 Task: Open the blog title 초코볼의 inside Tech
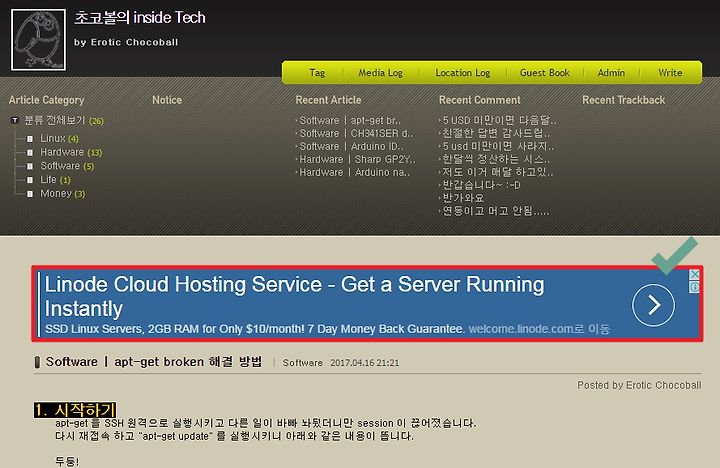(140, 18)
